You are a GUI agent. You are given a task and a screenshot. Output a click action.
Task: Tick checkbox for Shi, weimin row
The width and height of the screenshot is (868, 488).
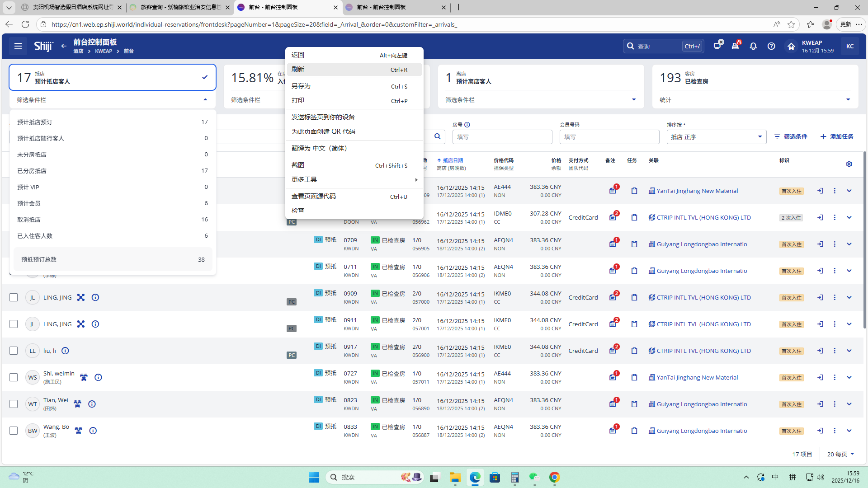(x=14, y=377)
